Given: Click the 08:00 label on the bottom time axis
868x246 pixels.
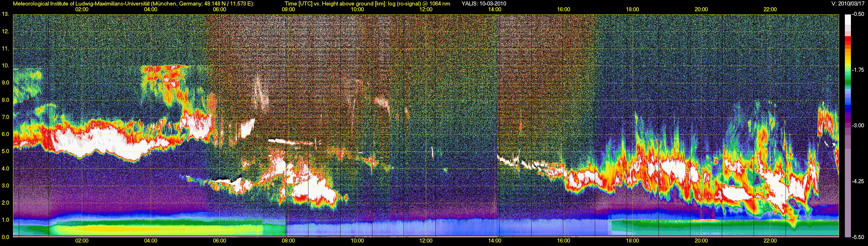Looking at the screenshot, I should coord(288,241).
